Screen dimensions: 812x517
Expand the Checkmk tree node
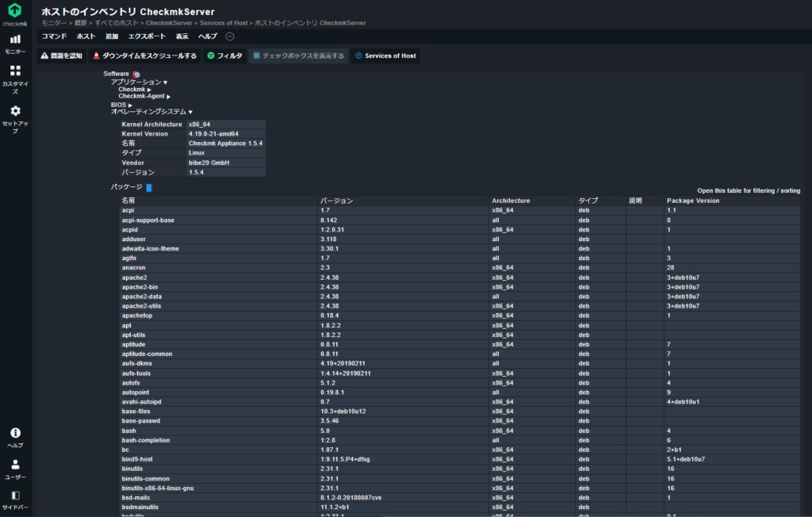pos(135,90)
